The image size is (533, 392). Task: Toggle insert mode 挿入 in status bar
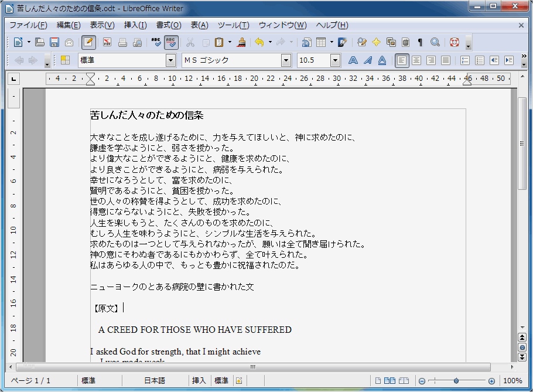tap(199, 381)
